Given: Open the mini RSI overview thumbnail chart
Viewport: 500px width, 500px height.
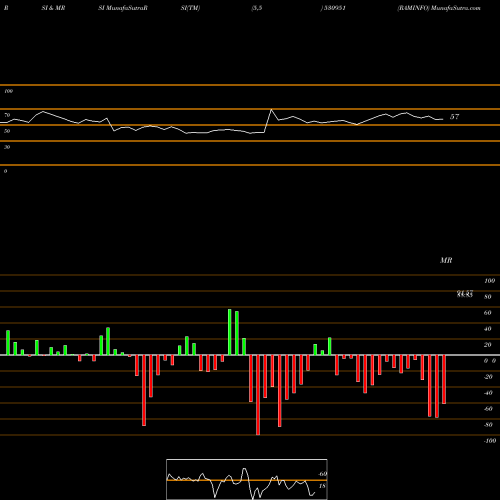Looking at the screenshot, I should click(x=247, y=479).
